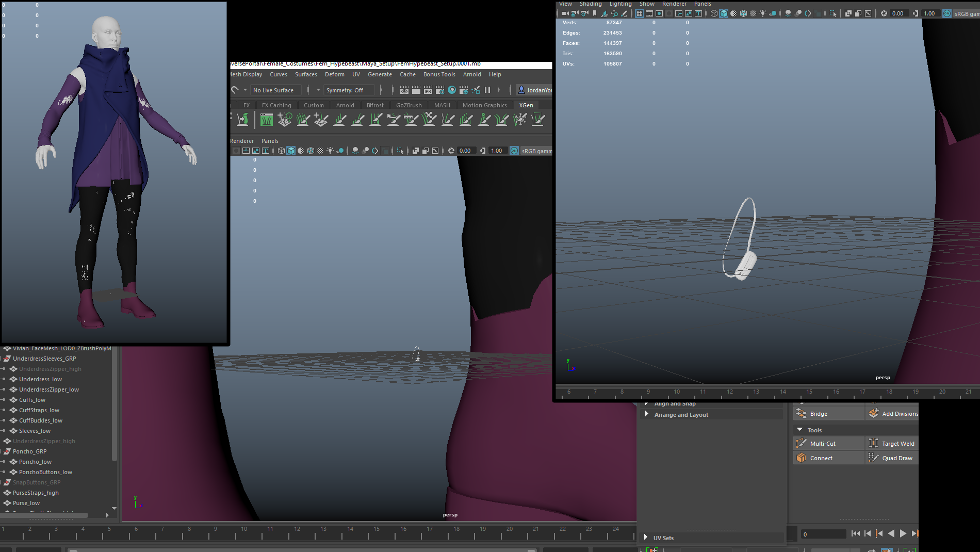Viewport: 980px width, 552px height.
Task: Go to start of playback range
Action: coord(856,533)
